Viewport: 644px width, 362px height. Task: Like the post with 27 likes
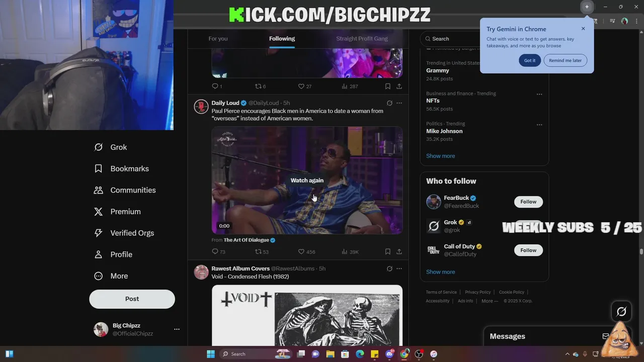coord(304,86)
